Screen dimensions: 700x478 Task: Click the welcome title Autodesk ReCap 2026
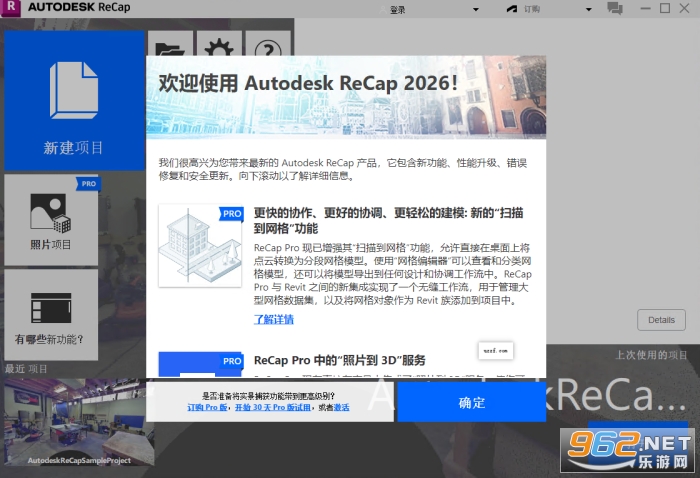(x=308, y=83)
